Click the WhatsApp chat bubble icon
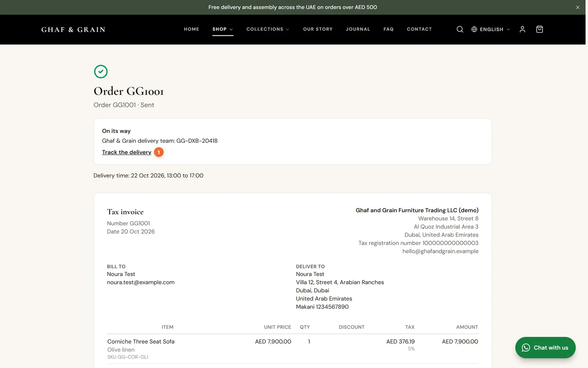Screen dimensions: 588x368 526,348
